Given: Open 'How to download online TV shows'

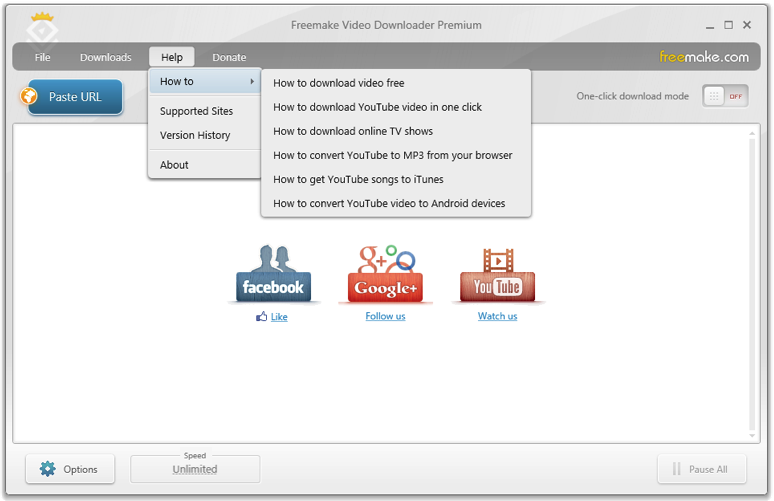Looking at the screenshot, I should pyautogui.click(x=396, y=131).
